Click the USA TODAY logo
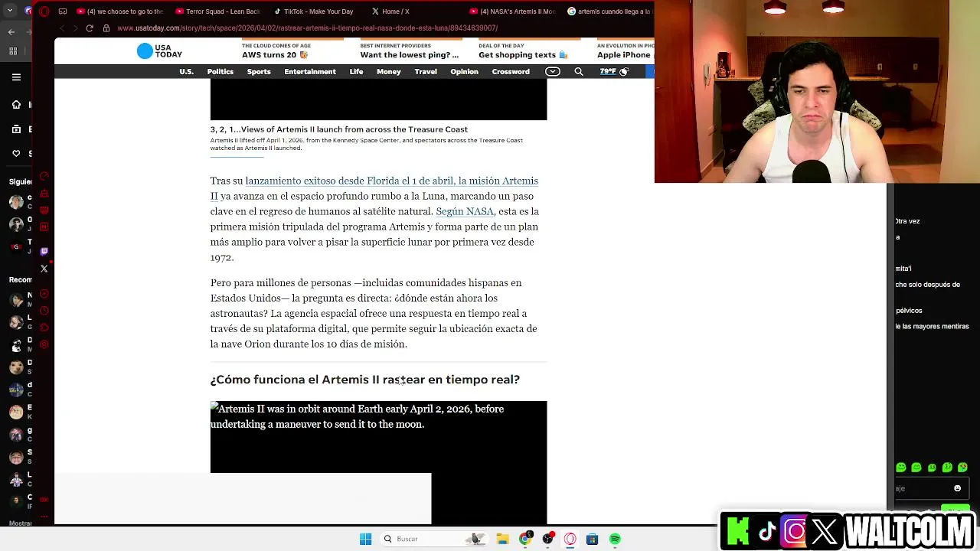The image size is (980, 551). tap(159, 51)
